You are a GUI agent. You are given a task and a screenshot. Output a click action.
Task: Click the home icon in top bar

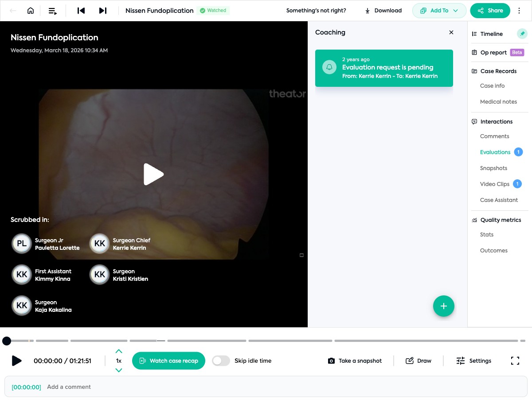(31, 11)
